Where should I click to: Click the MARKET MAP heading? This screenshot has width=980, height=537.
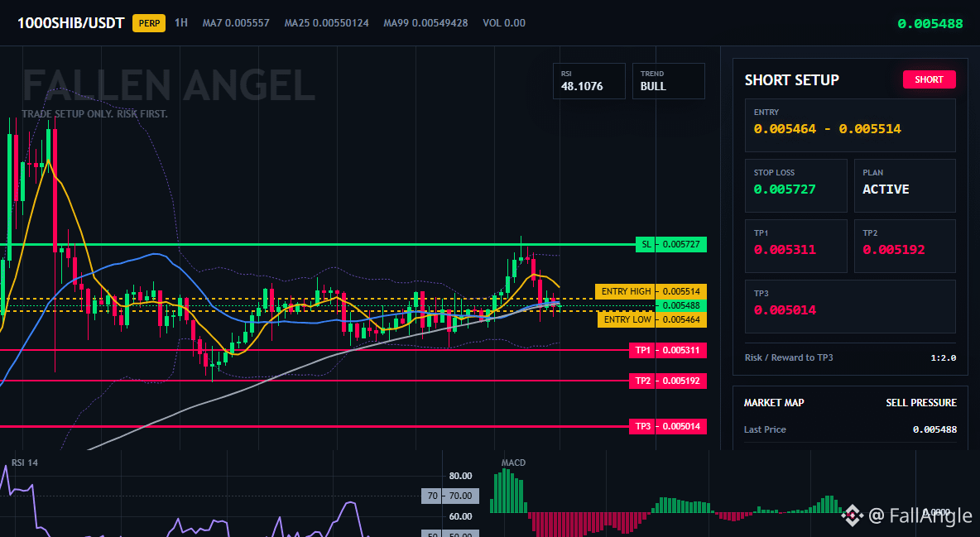click(x=774, y=403)
